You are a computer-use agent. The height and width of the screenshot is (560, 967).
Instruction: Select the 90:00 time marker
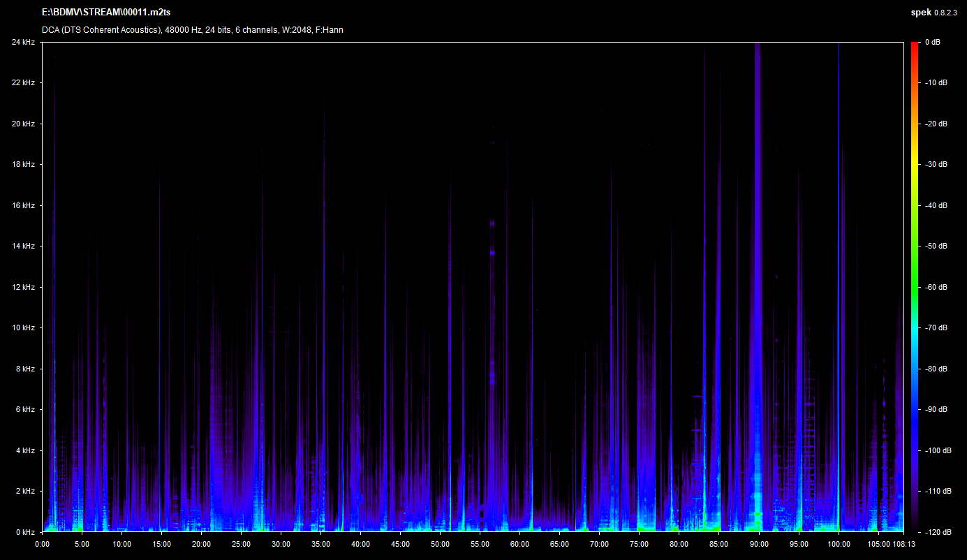click(x=759, y=544)
